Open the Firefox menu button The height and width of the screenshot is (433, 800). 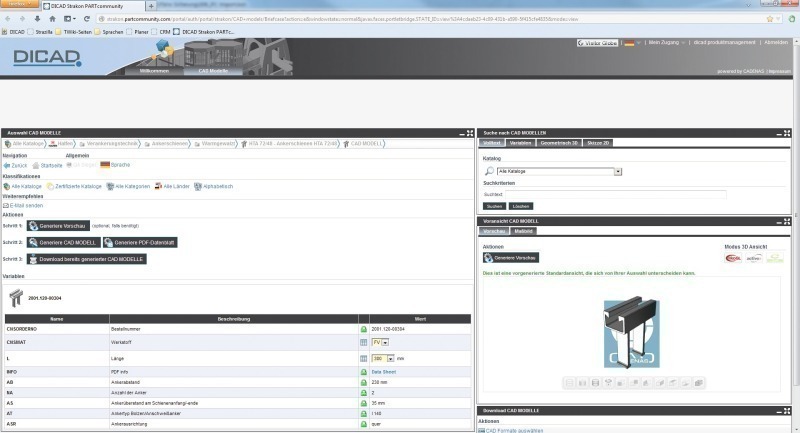coord(19,4)
